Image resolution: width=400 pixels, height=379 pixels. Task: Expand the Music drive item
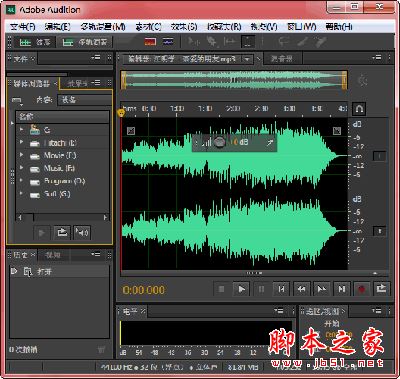(22, 168)
